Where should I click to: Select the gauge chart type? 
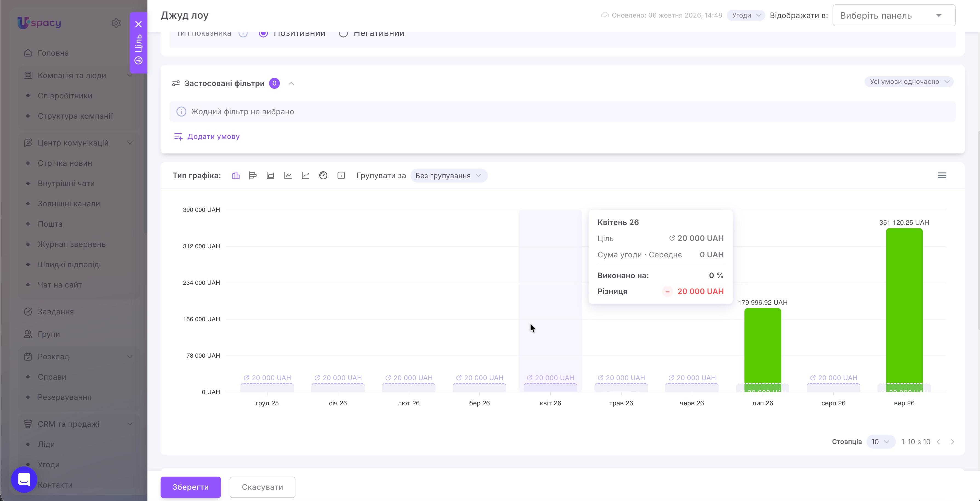coord(323,175)
